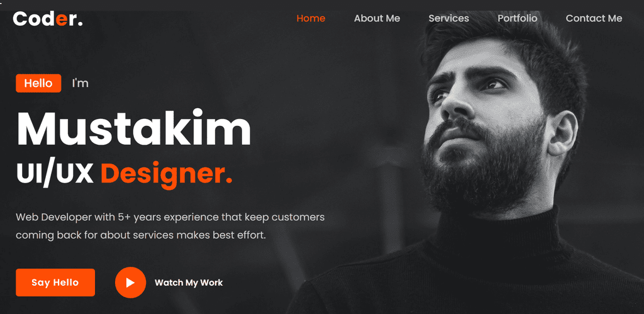
Task: Click the orange letter e in the logo
Action: [62, 20]
